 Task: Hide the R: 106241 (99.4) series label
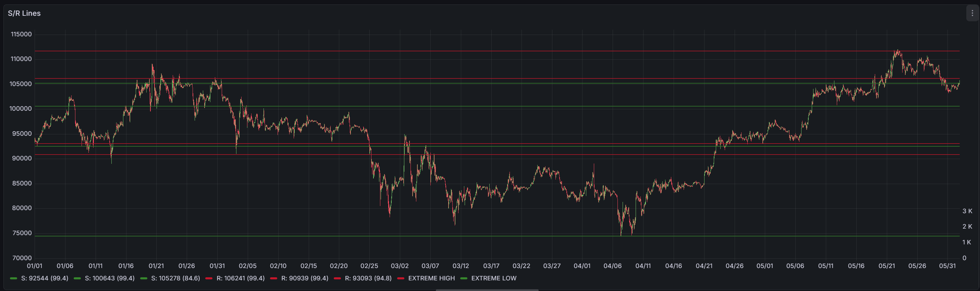241,278
